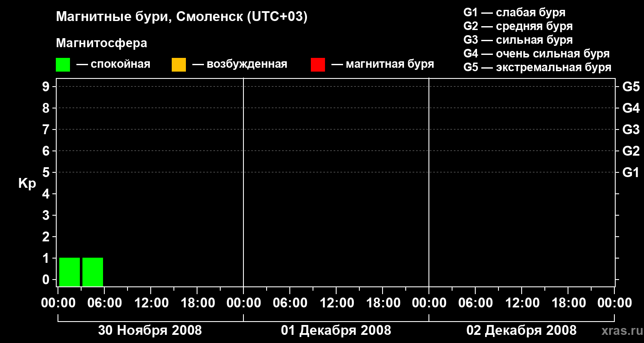The height and width of the screenshot is (343, 644).
Task: Click the G4 right-axis label
Action: coord(631,108)
